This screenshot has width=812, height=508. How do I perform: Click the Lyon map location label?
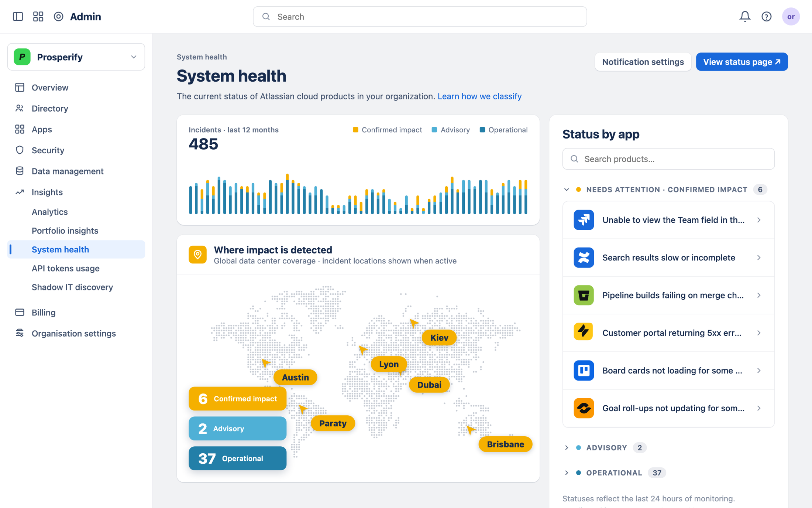pos(389,364)
